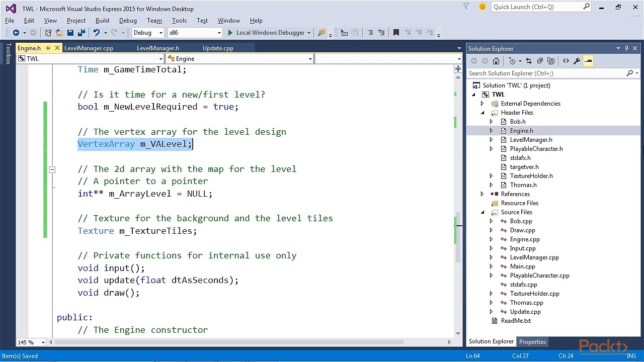This screenshot has height=362, width=644.
Task: Click the Find in Files toolbar icon
Action: point(321,33)
